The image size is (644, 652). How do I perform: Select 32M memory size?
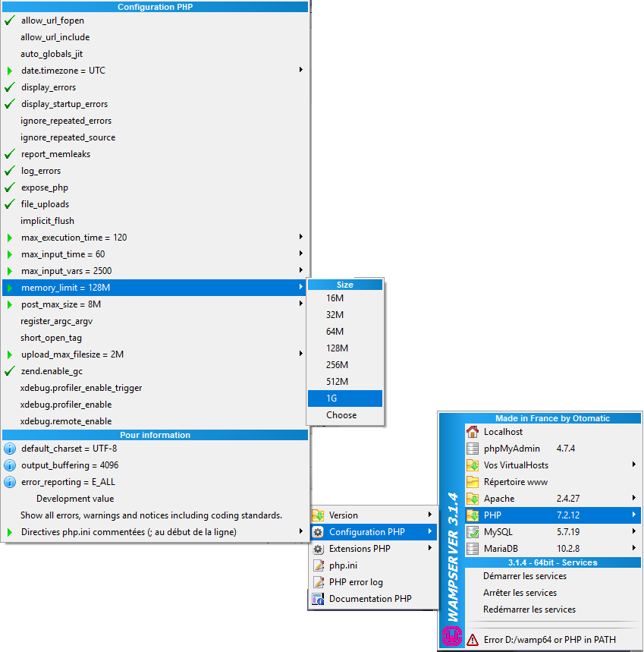(x=345, y=315)
